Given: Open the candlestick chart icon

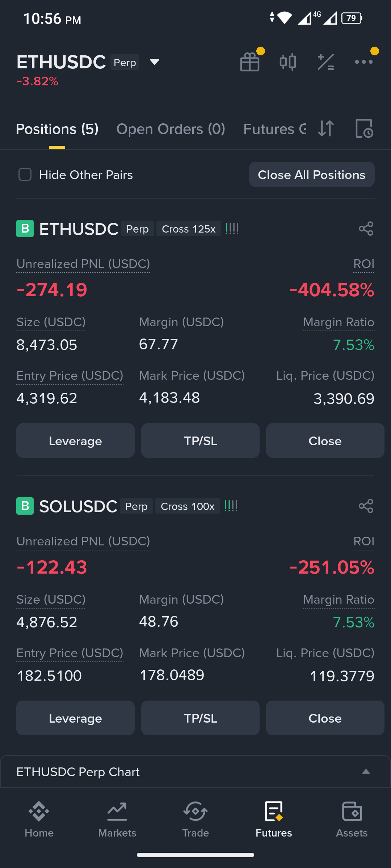Looking at the screenshot, I should click(288, 62).
